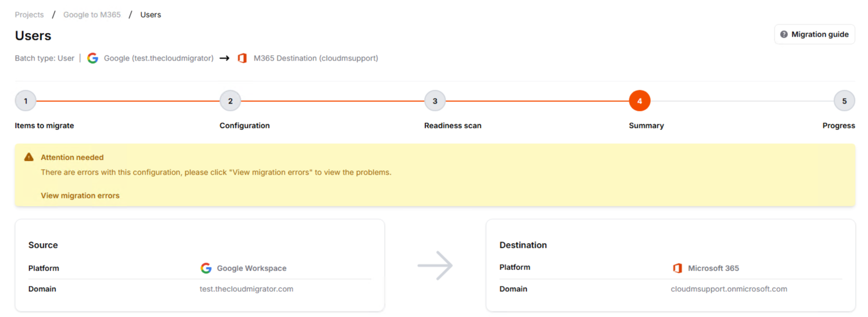868x317 pixels.
Task: Select text test.thecloudmigrator.com in Source card
Action: [x=246, y=289]
